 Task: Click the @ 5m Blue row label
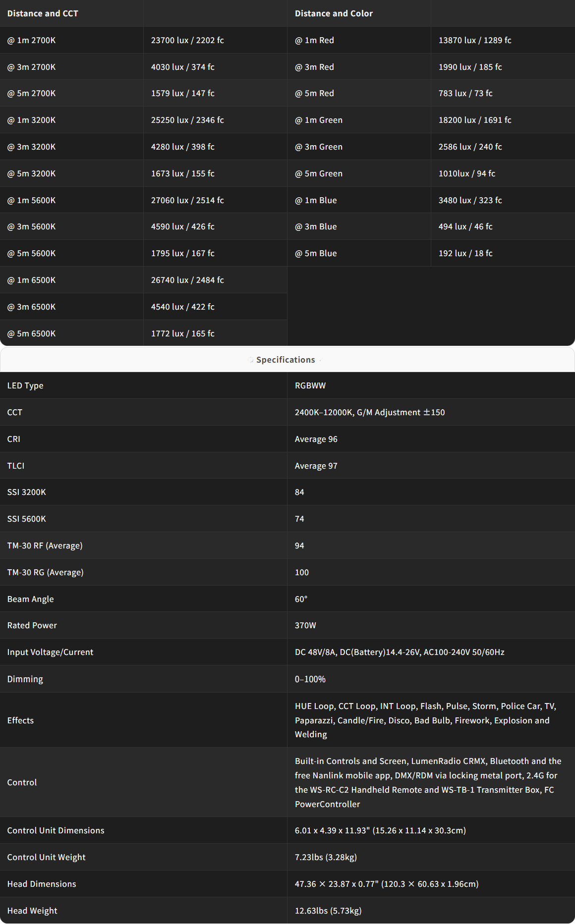tap(316, 253)
